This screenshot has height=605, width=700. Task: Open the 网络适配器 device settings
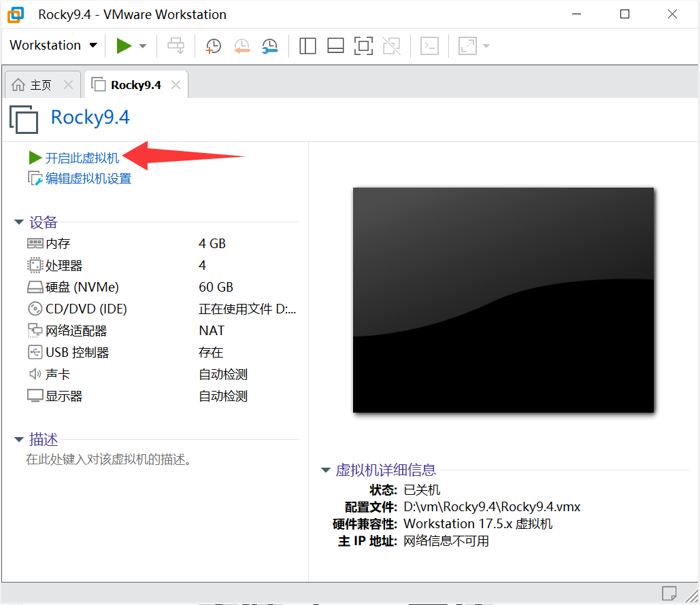[76, 330]
